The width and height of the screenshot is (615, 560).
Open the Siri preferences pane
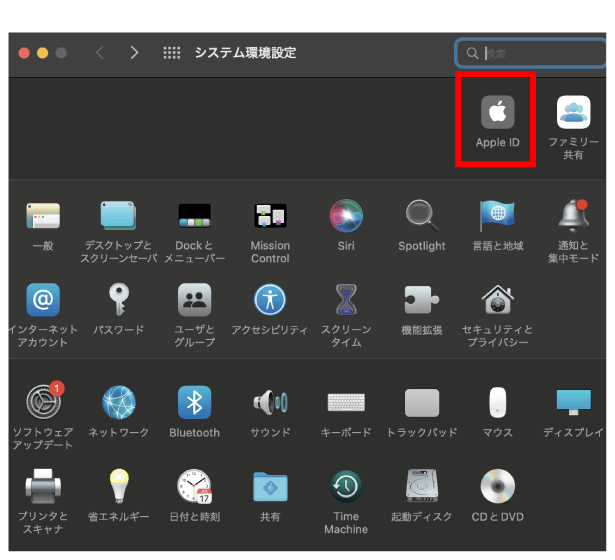pyautogui.click(x=346, y=215)
